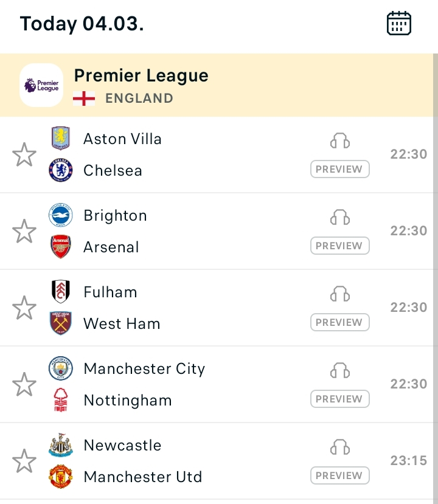Click headphones icon for Newcastle match
The width and height of the screenshot is (438, 504).
tap(340, 447)
